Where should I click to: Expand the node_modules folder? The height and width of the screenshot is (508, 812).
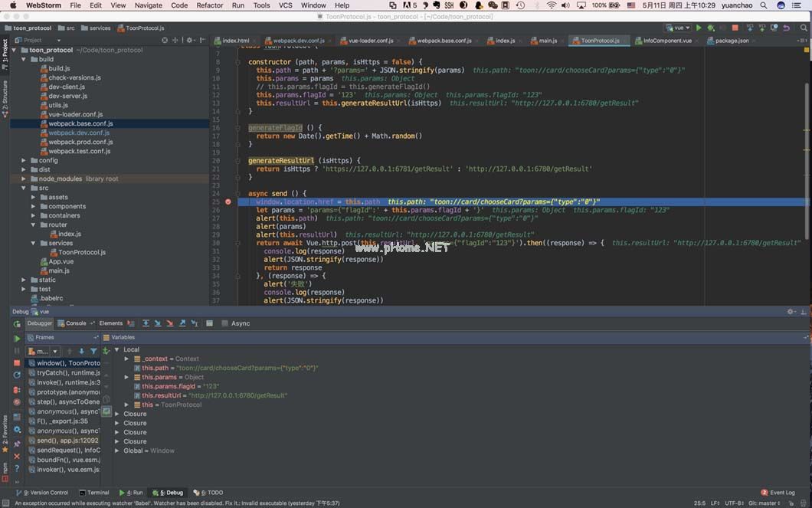tap(24, 179)
